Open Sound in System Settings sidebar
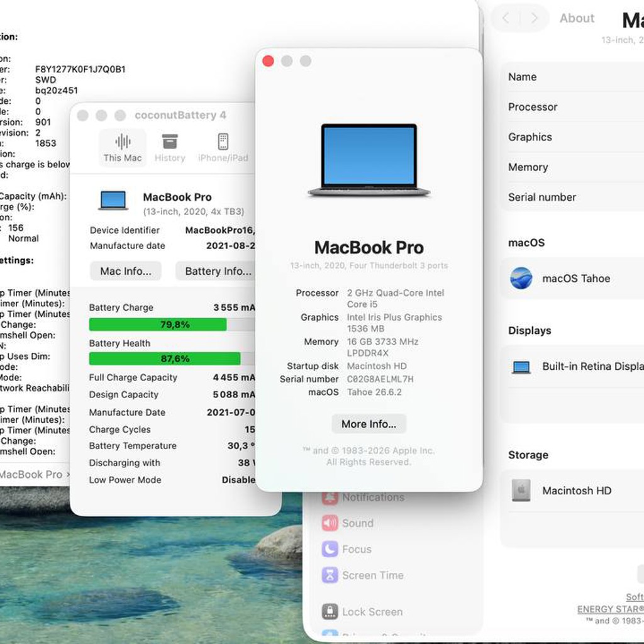 347,523
